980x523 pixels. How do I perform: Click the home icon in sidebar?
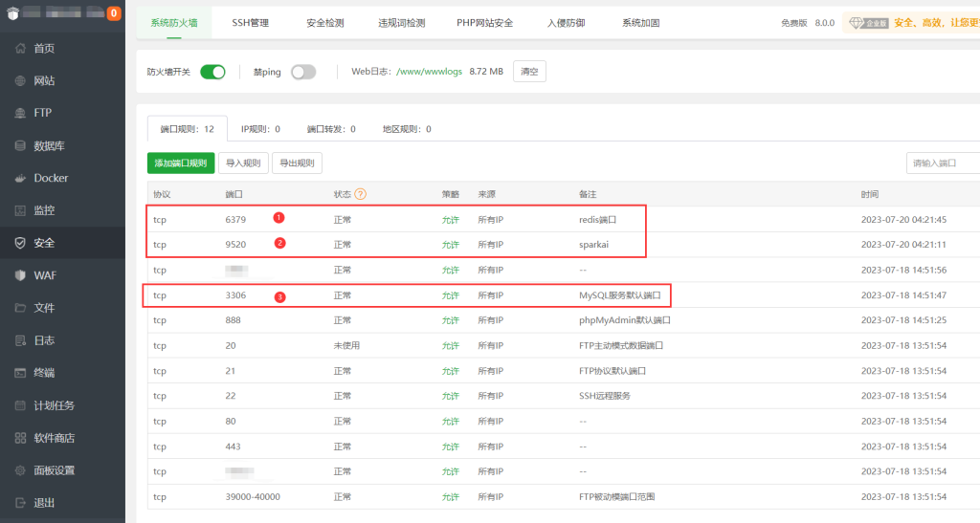pyautogui.click(x=20, y=48)
